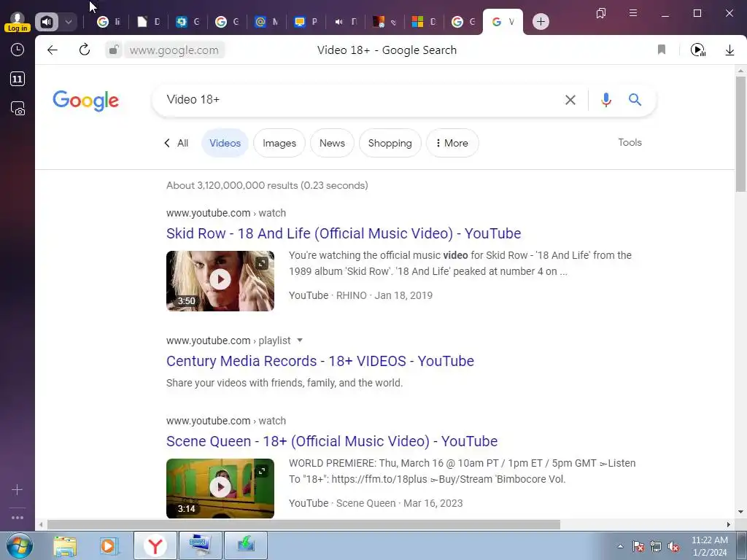
Task: Select the Images filter chip
Action: 279,143
